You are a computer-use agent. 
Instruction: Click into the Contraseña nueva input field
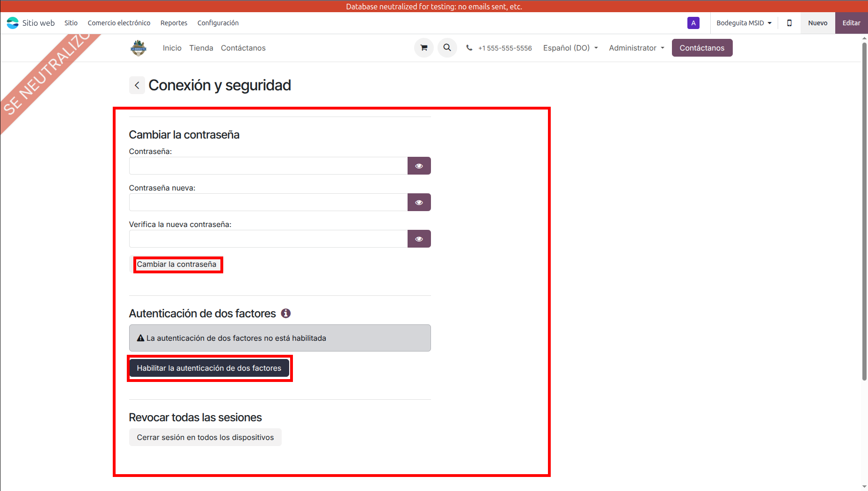tap(268, 202)
